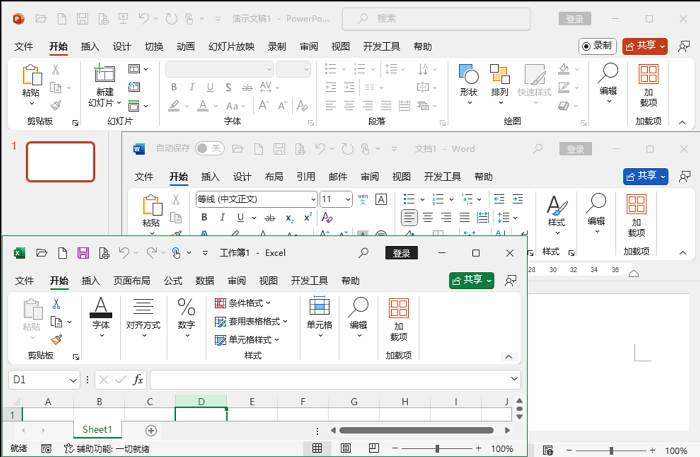Click Word zoom slider handle
Screen dimensions: 700x457
click(x=611, y=450)
